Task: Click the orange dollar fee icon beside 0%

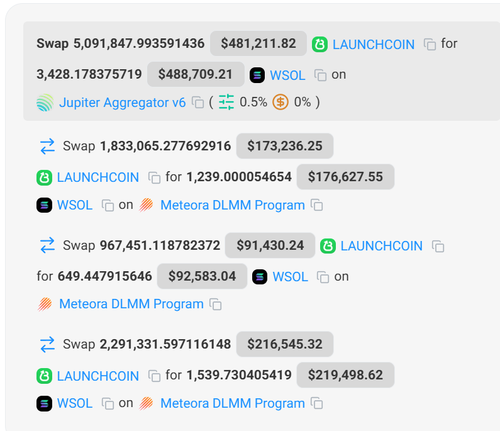Action: click(280, 102)
